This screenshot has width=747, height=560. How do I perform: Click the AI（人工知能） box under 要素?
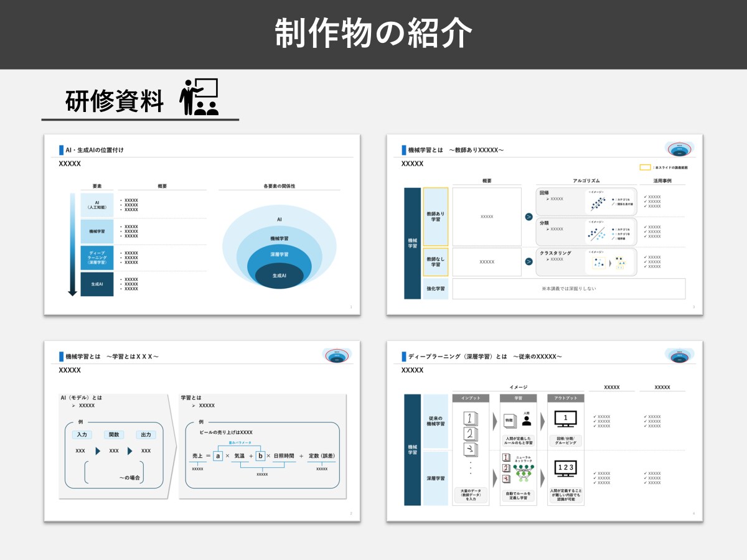click(97, 205)
